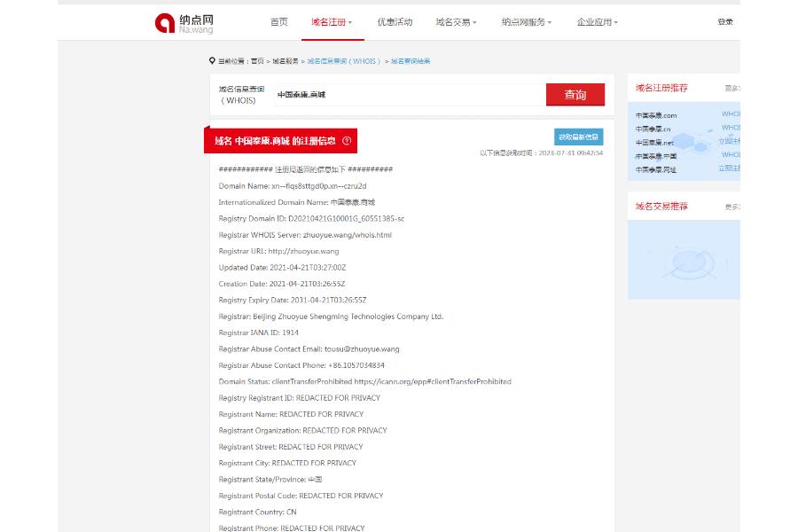
Task: Click the 获取最新信息 refresh button
Action: pos(579,137)
